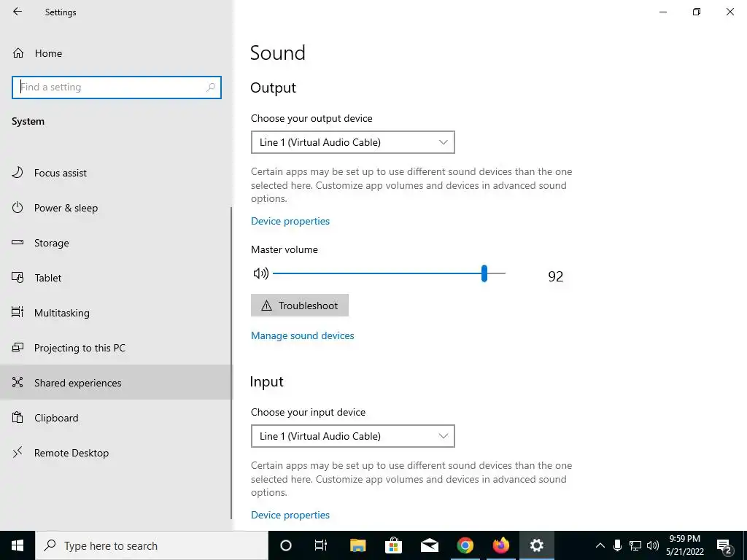747x560 pixels.
Task: Select Remote Desktop settings page
Action: tap(115, 453)
